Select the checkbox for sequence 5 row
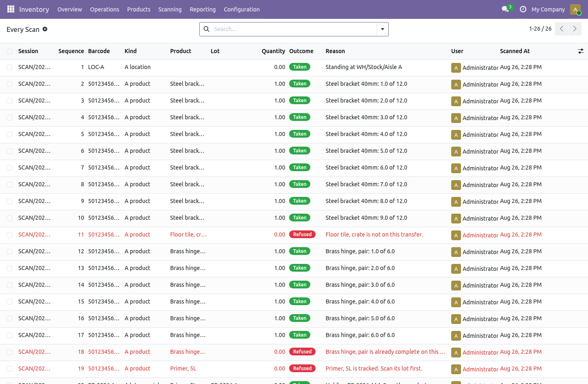Screen dimensions: 588x384 click(9, 134)
